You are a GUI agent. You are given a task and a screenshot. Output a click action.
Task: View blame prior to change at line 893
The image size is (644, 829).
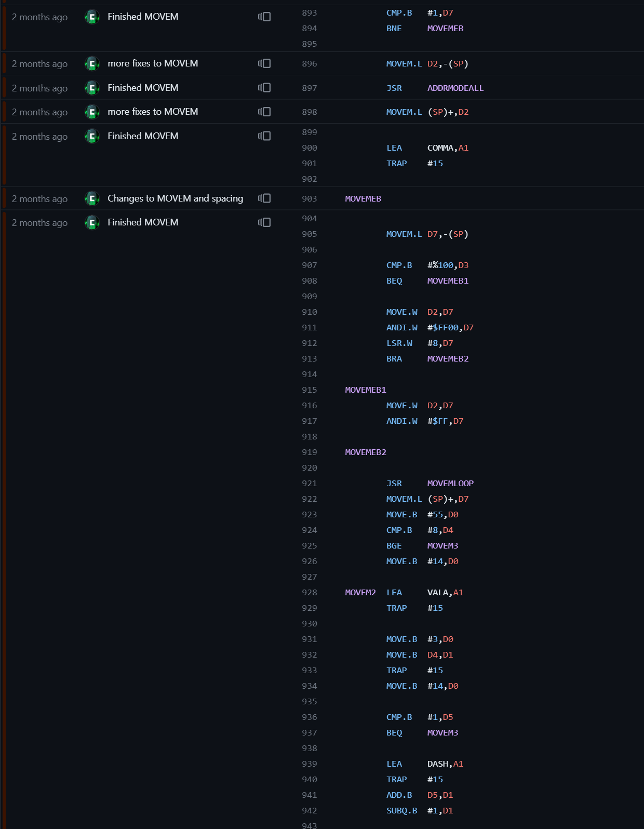point(264,17)
